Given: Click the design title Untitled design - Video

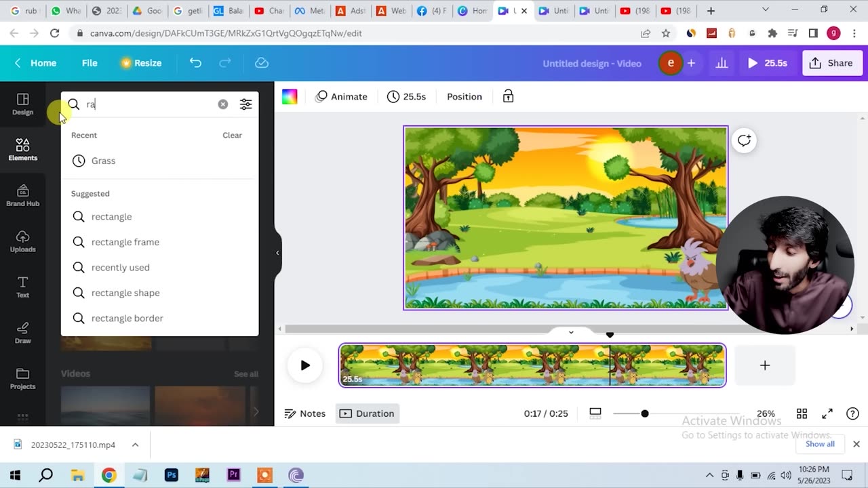Looking at the screenshot, I should pyautogui.click(x=592, y=63).
